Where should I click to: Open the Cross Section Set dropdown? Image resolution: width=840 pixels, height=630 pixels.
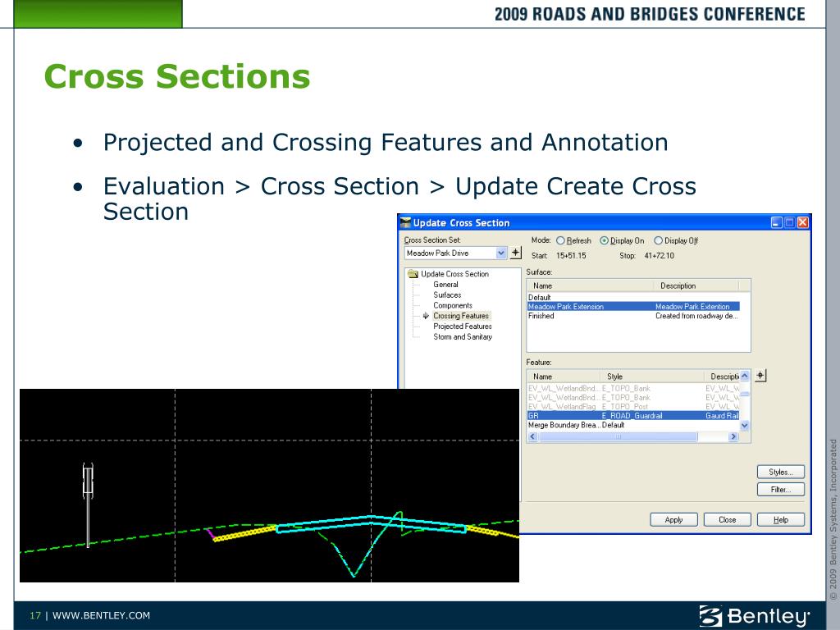501,253
